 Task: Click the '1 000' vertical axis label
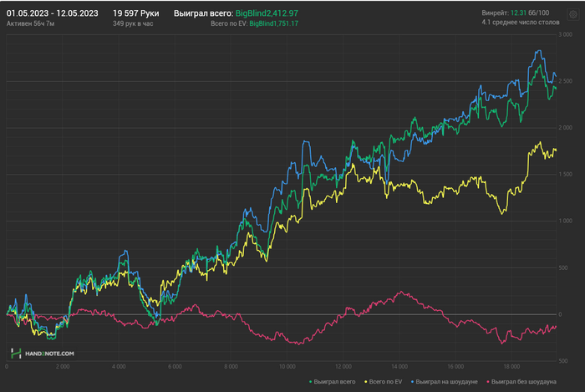(565, 221)
